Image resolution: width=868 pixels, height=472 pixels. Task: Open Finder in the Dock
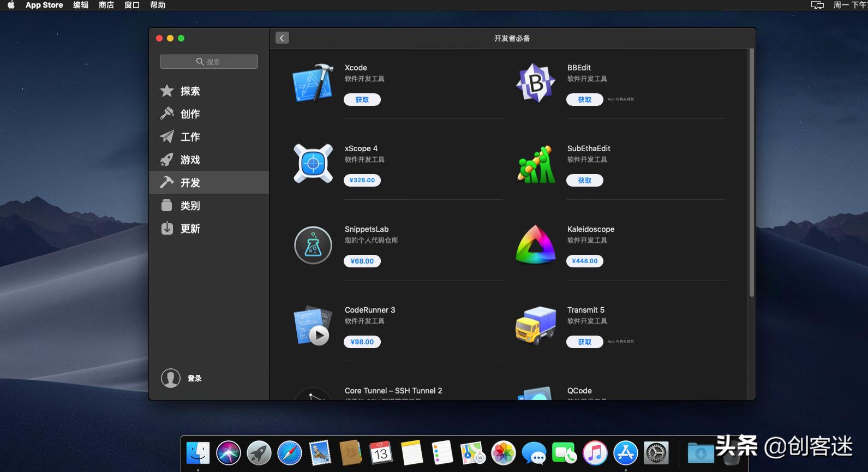tap(198, 453)
